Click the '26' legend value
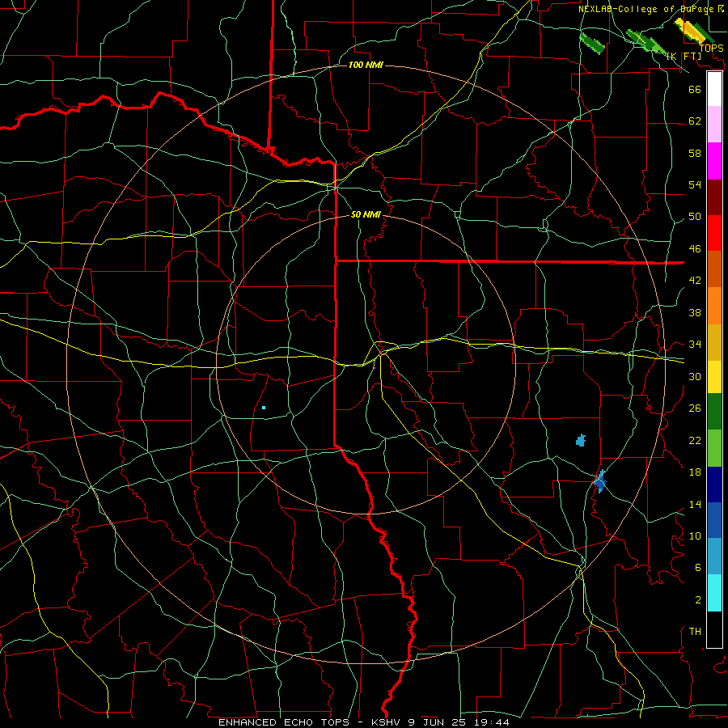This screenshot has height=728, width=728. pos(695,408)
